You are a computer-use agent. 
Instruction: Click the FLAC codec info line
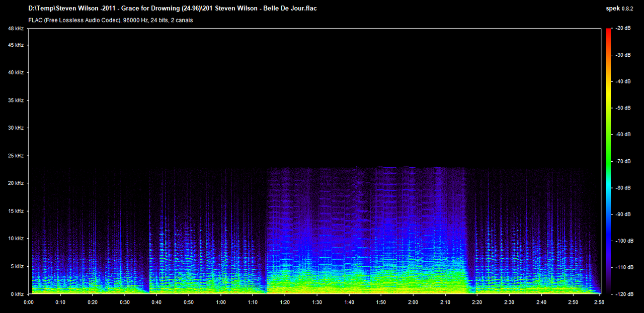click(111, 20)
